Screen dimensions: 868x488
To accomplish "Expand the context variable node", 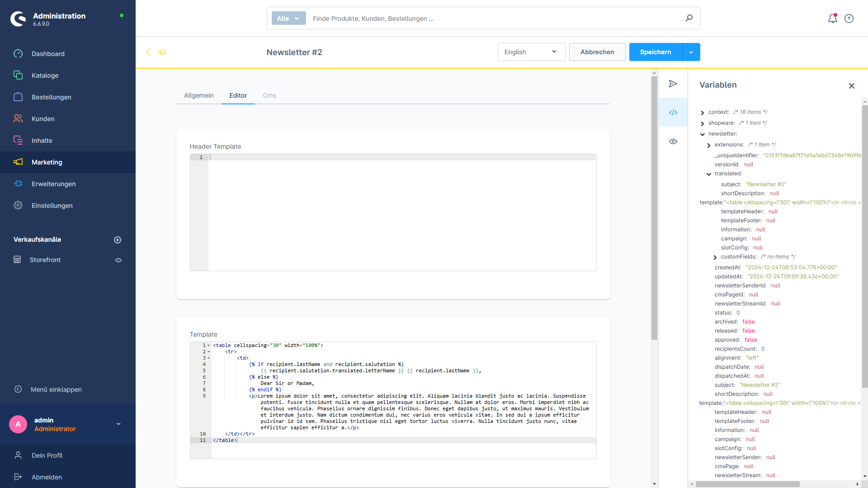I will 703,113.
